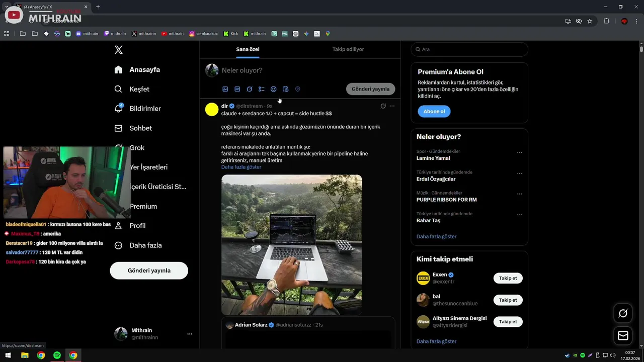
Task: Open the Exxen profile avatar
Action: pos(423,278)
